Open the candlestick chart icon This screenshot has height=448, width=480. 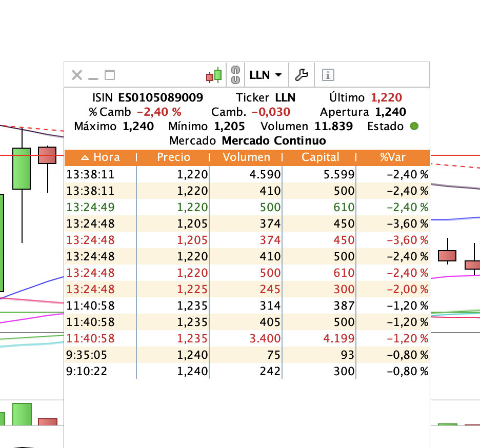[214, 75]
